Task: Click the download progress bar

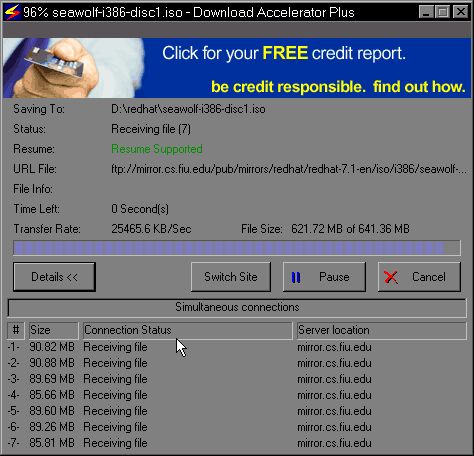Action: tap(237, 248)
